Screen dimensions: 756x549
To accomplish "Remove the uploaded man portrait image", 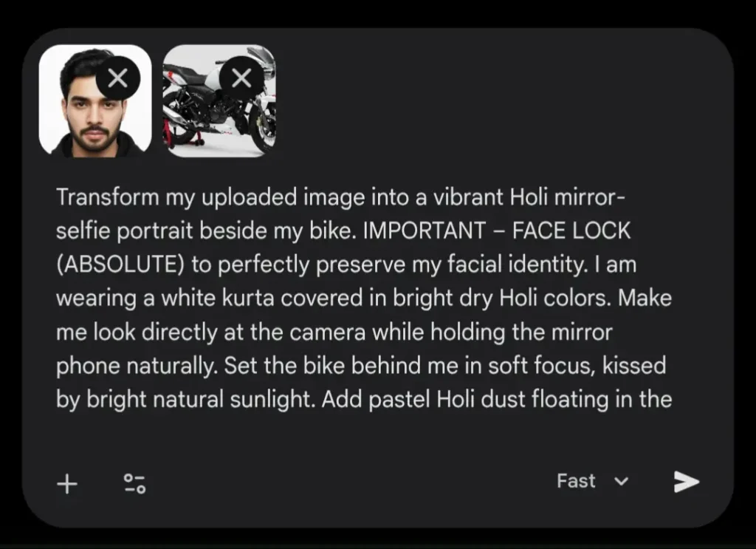I will 117,78.
